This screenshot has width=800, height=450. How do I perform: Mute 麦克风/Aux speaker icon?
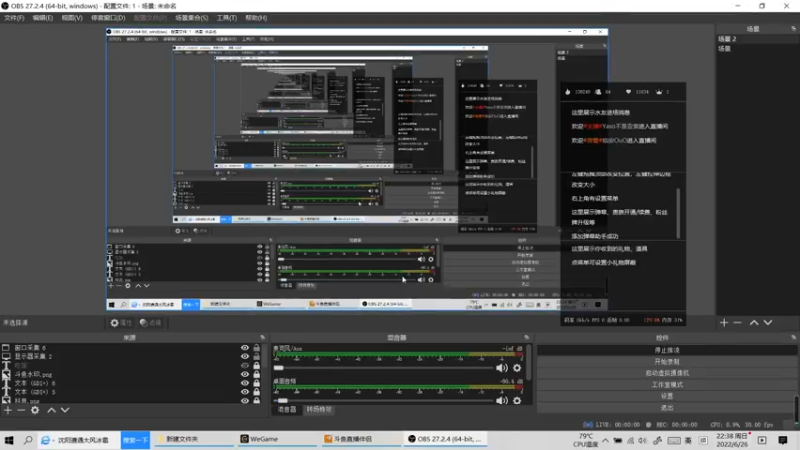[502, 368]
